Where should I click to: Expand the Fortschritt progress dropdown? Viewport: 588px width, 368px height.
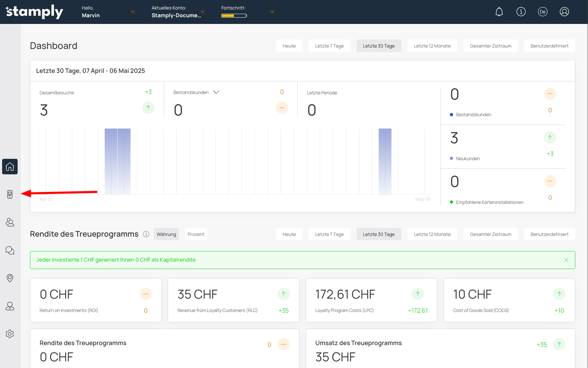pyautogui.click(x=272, y=12)
